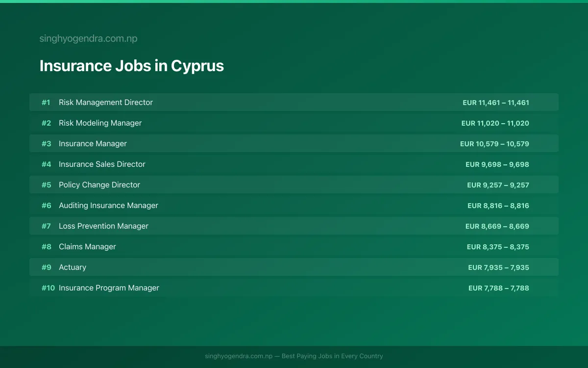Click the Auditing Insurance Manager job title
The height and width of the screenshot is (368, 588).
[108, 206]
